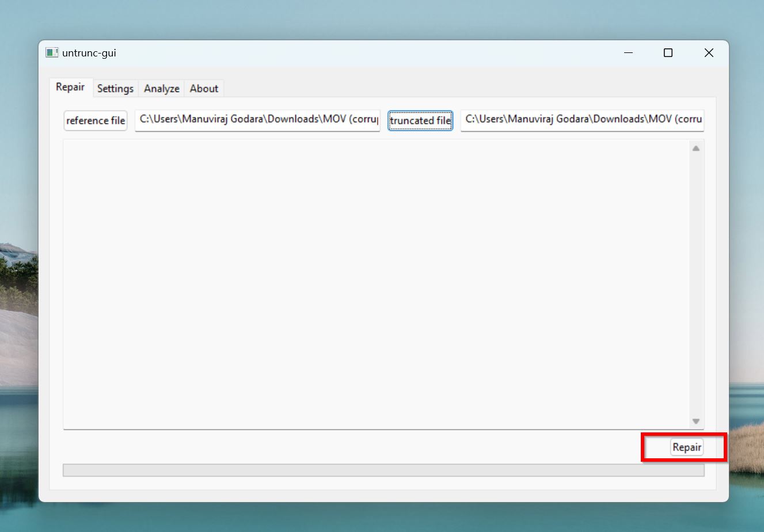This screenshot has height=532, width=764.
Task: Select the truncated file path field
Action: pos(581,120)
